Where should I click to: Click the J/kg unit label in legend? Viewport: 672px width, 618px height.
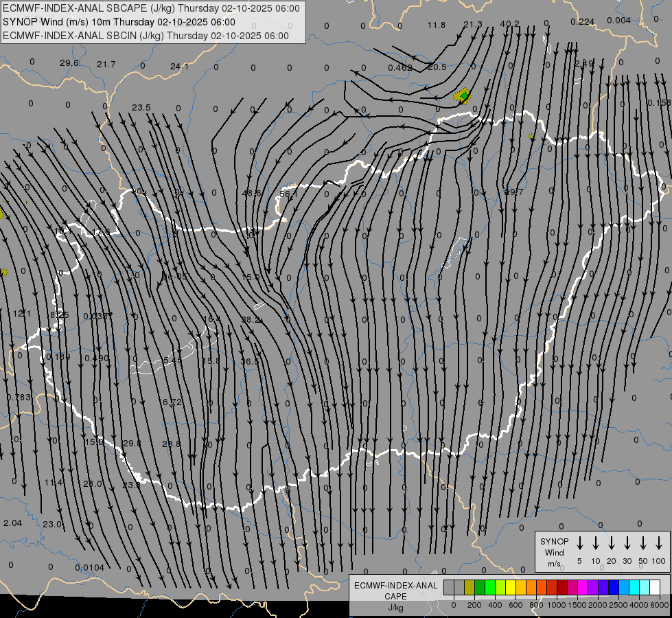point(395,608)
